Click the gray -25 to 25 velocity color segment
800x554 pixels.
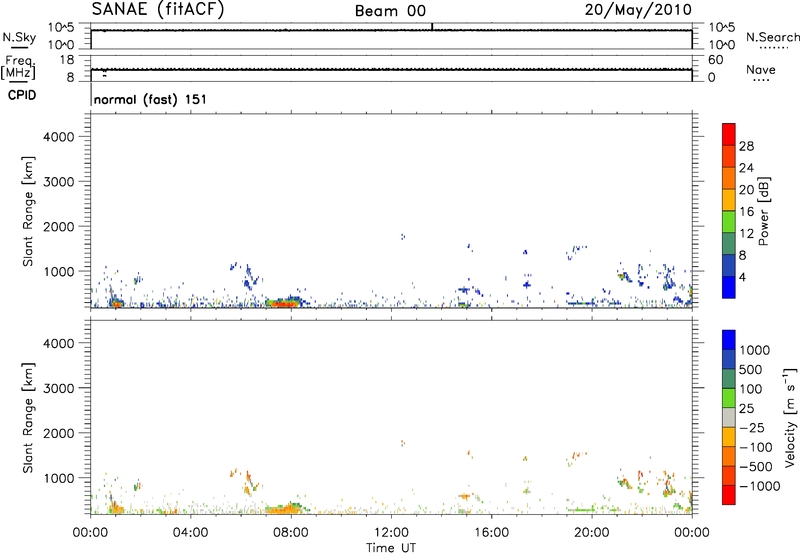tap(729, 418)
